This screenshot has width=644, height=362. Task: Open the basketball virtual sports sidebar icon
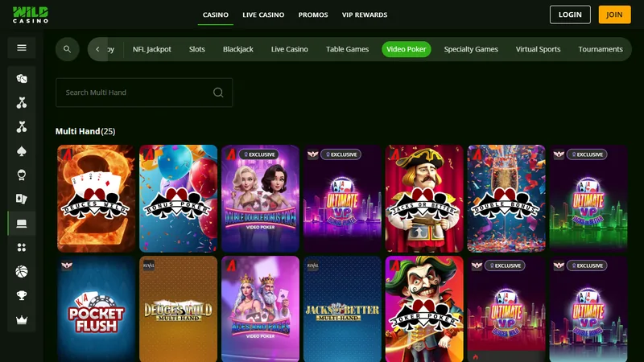tap(22, 271)
